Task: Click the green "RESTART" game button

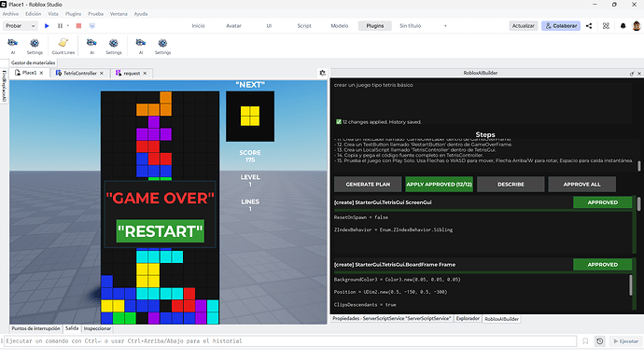Action: 161,231
